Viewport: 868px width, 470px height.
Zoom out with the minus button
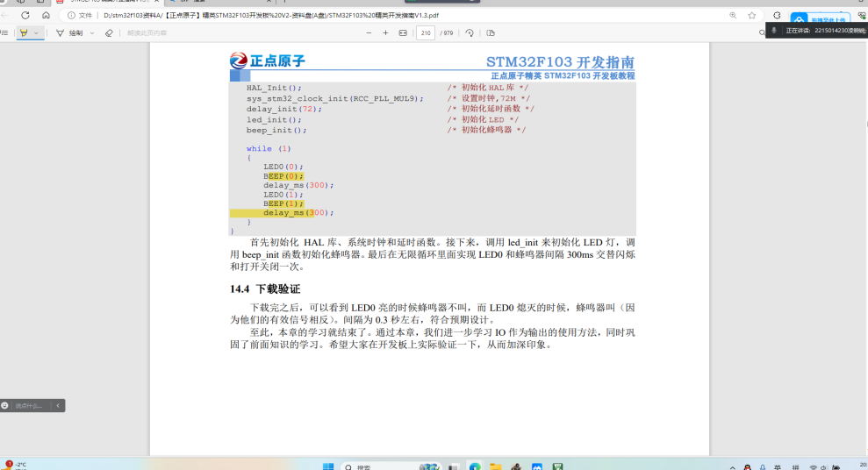[x=369, y=32]
